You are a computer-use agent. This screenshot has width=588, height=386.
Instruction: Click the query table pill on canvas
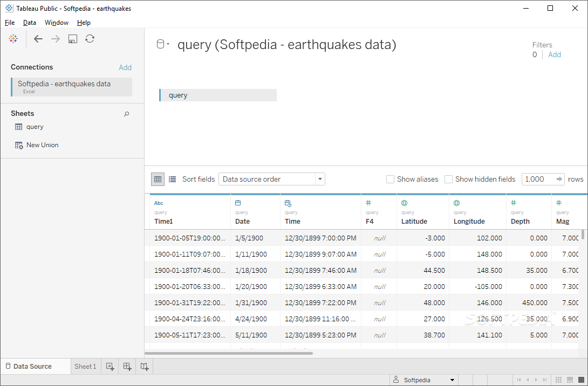click(x=218, y=95)
